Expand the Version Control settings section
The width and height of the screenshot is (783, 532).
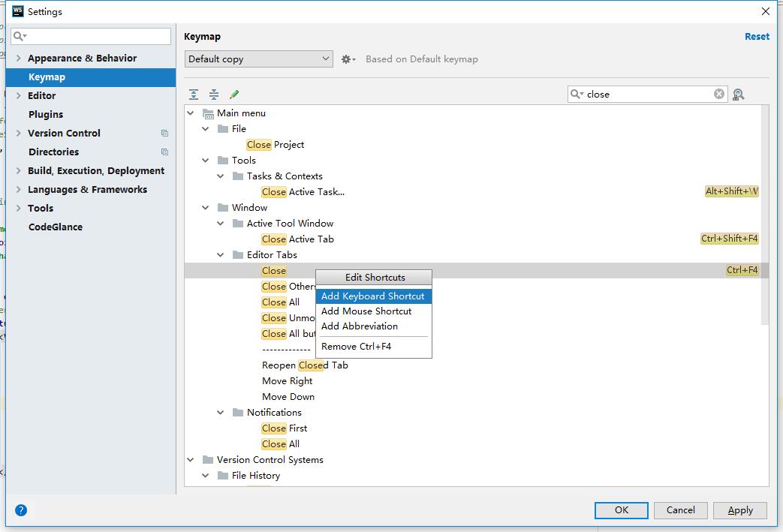tap(19, 133)
